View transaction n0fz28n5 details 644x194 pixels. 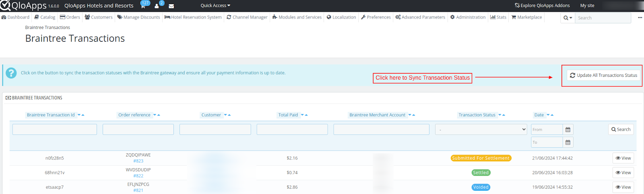(623, 158)
